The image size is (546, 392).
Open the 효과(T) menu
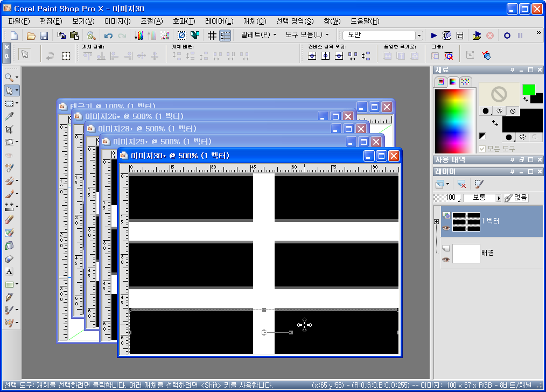click(x=184, y=21)
